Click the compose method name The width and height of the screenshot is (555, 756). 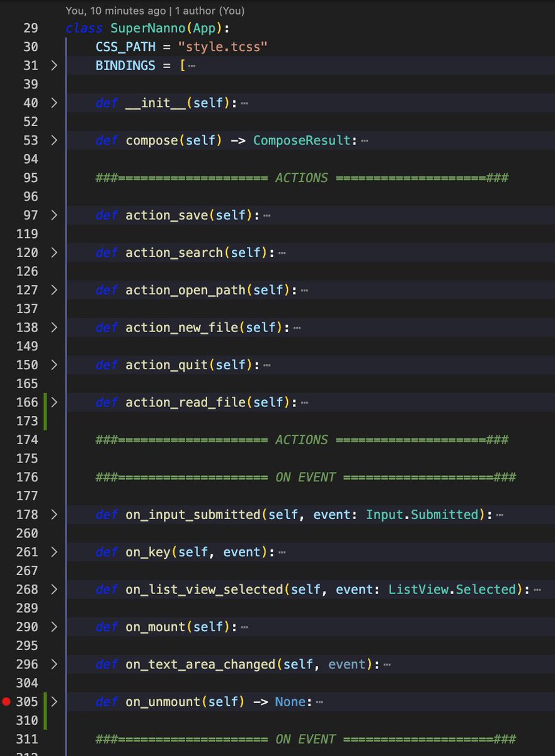coord(152,140)
